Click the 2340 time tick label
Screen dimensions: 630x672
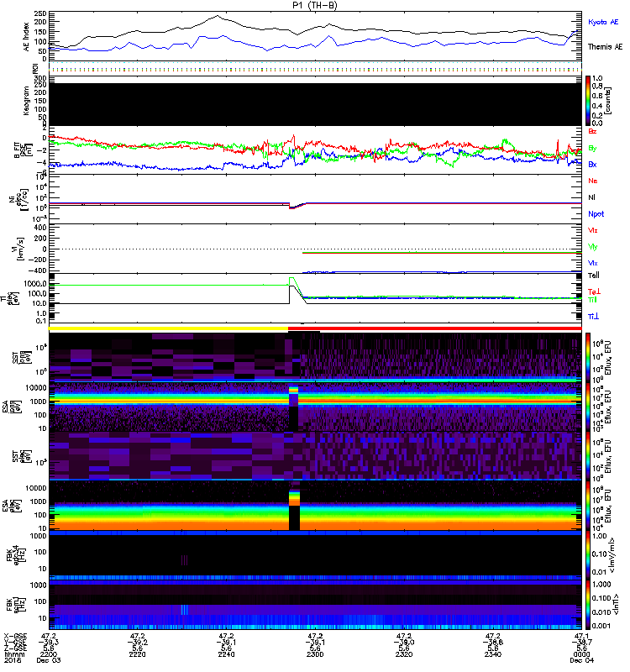(492, 654)
